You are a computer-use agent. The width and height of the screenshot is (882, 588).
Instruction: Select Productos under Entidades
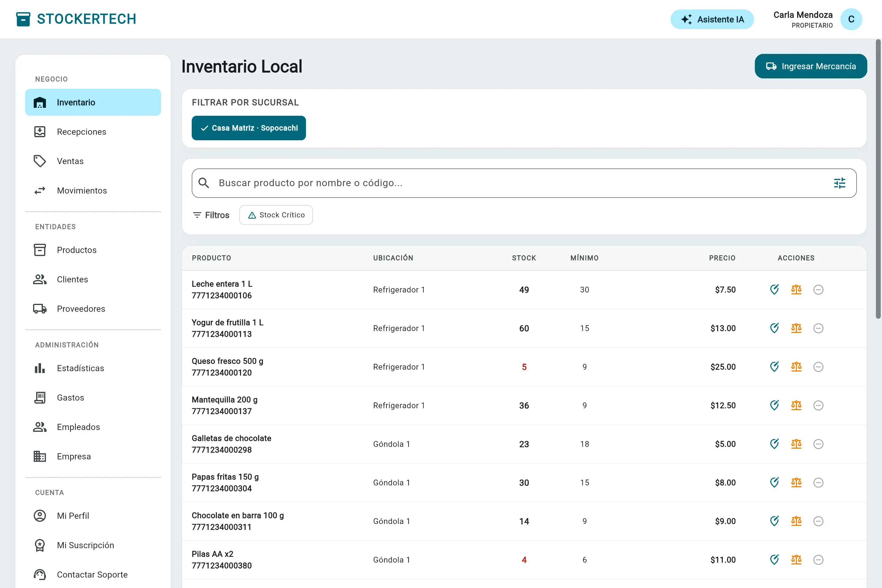(x=93, y=250)
